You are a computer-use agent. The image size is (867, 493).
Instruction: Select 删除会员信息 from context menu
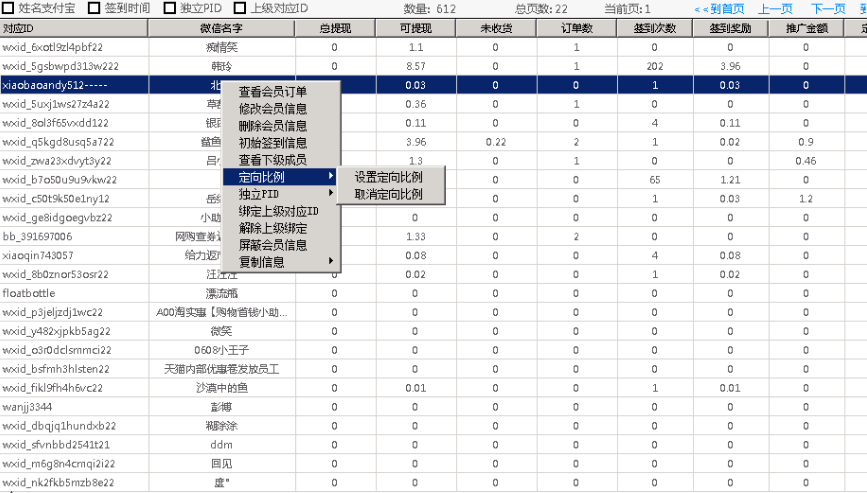tap(272, 126)
